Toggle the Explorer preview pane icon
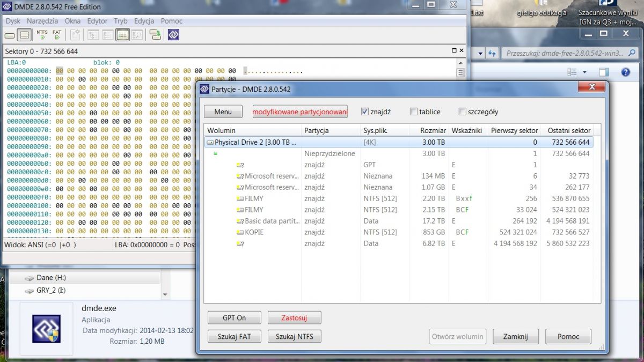Viewport: 644px width, 362px height. pos(604,72)
